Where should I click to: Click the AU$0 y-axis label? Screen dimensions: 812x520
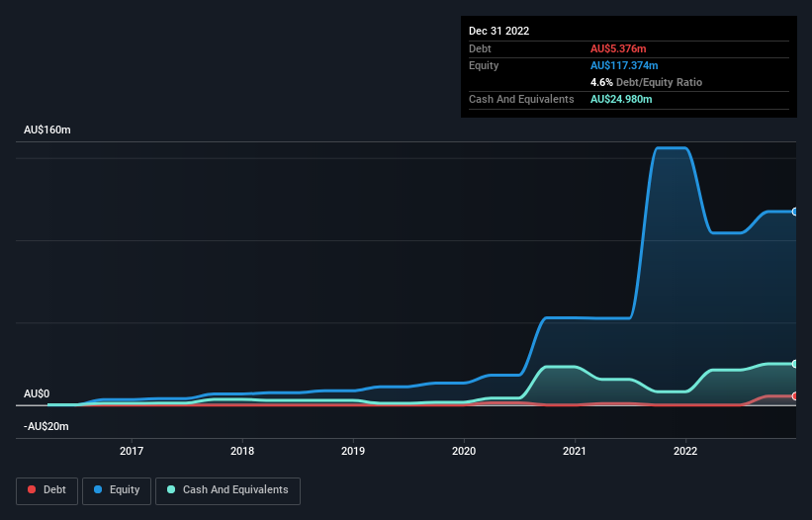click(x=37, y=393)
